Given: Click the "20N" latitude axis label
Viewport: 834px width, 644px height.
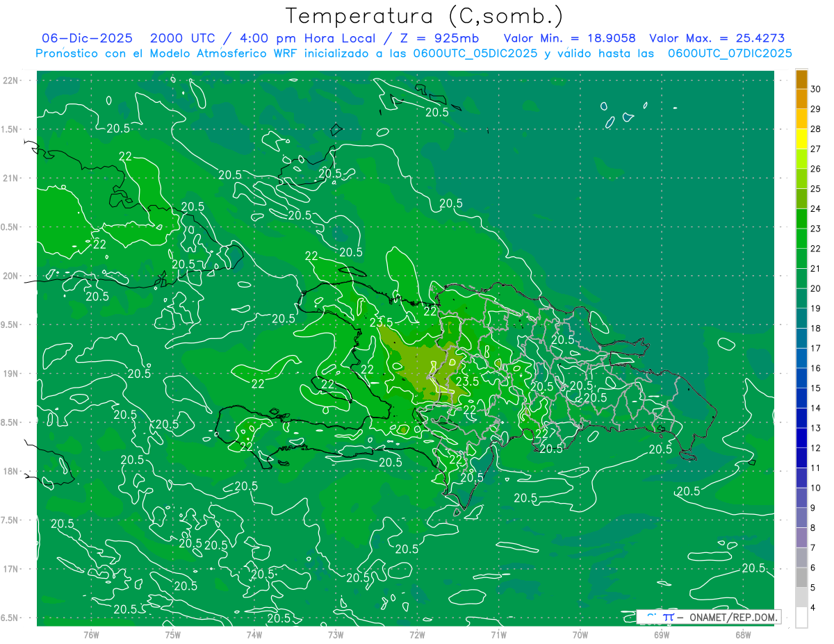Looking at the screenshot, I should tap(10, 276).
